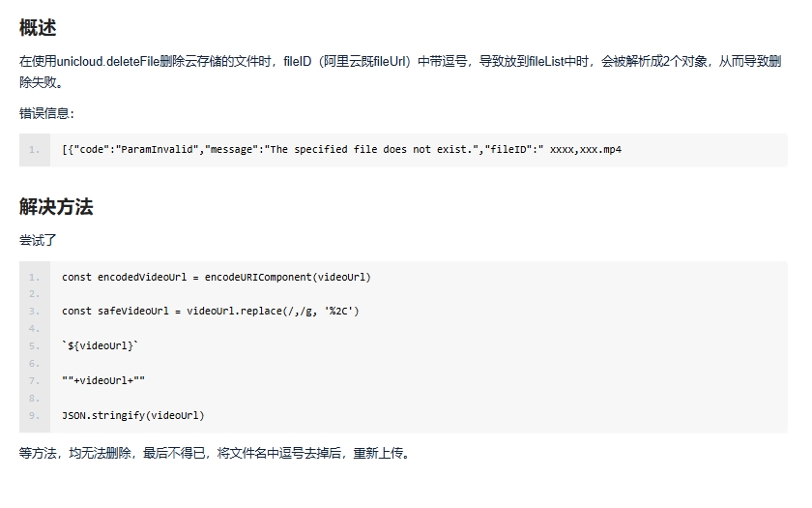Click the xxxx,xxx.mp4 fileID value

click(585, 150)
